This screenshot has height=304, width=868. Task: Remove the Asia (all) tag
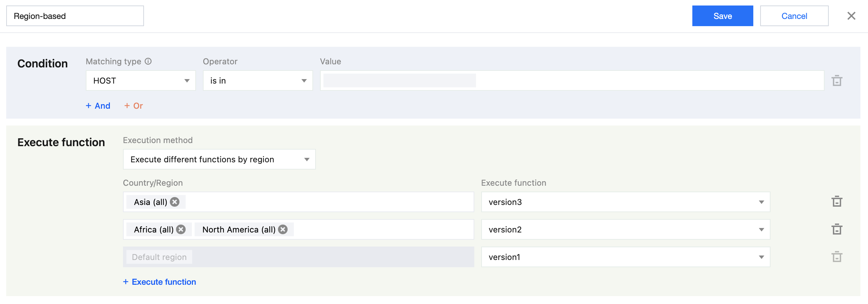click(175, 202)
